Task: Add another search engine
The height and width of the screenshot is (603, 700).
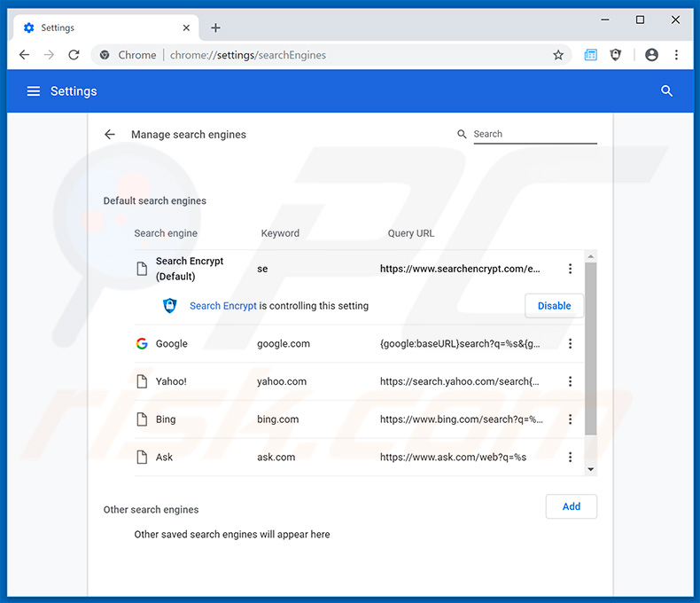Action: click(x=571, y=506)
